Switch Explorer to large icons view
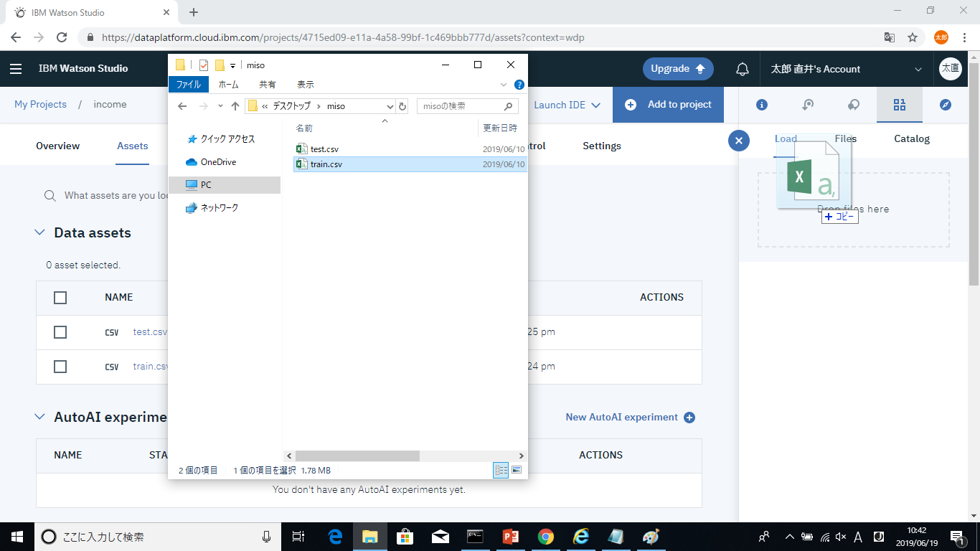Screen dimensions: 980x551 pos(517,471)
